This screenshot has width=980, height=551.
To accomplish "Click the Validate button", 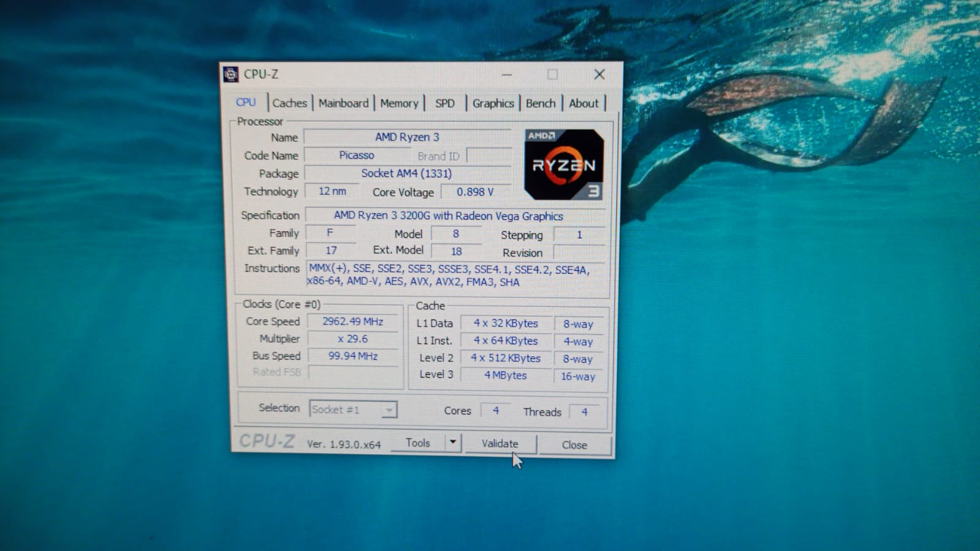I will click(500, 443).
